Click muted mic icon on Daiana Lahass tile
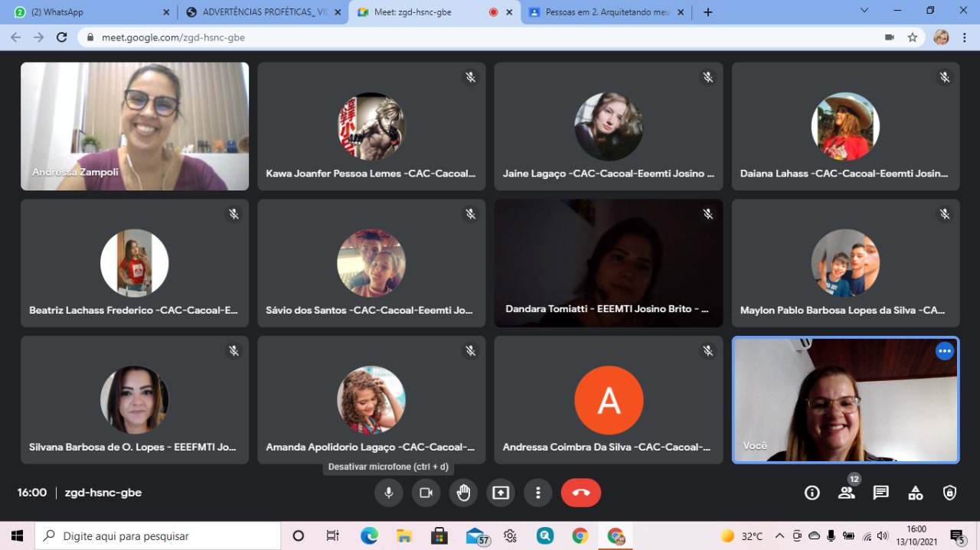980x550 pixels. click(x=945, y=77)
